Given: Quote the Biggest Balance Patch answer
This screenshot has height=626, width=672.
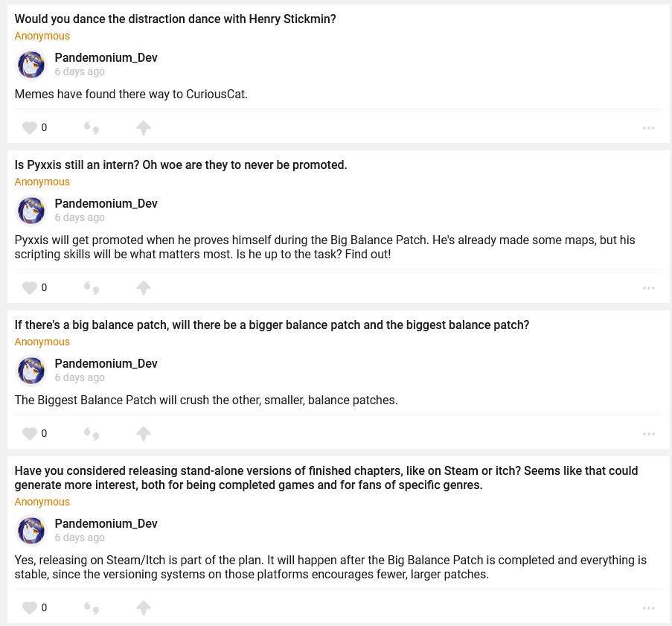Looking at the screenshot, I should (92, 433).
